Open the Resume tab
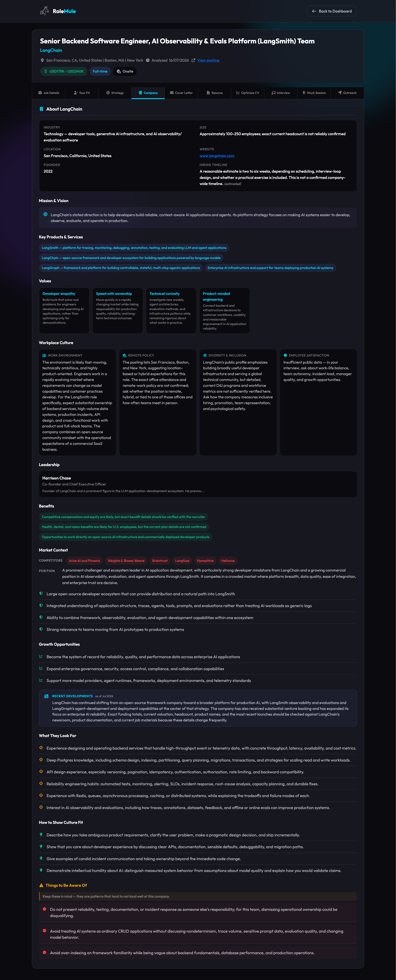Screen dimensions: 396x980 click(214, 93)
